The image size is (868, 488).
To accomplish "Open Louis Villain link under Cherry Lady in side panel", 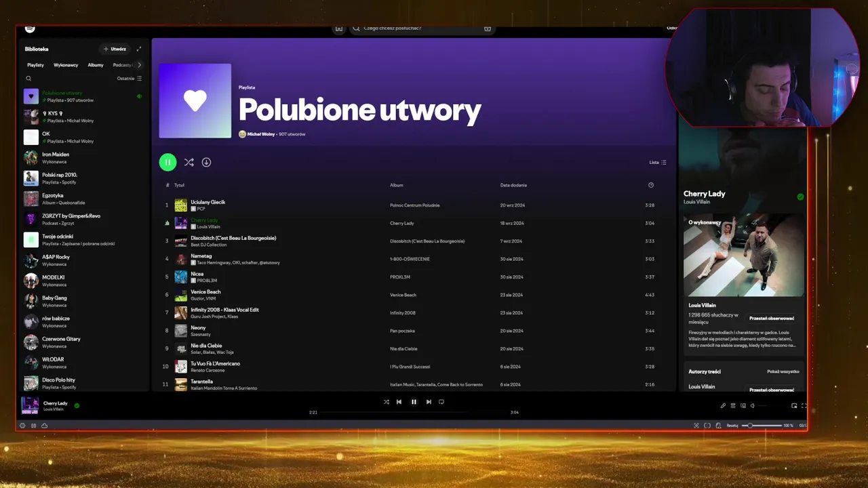I will click(696, 202).
